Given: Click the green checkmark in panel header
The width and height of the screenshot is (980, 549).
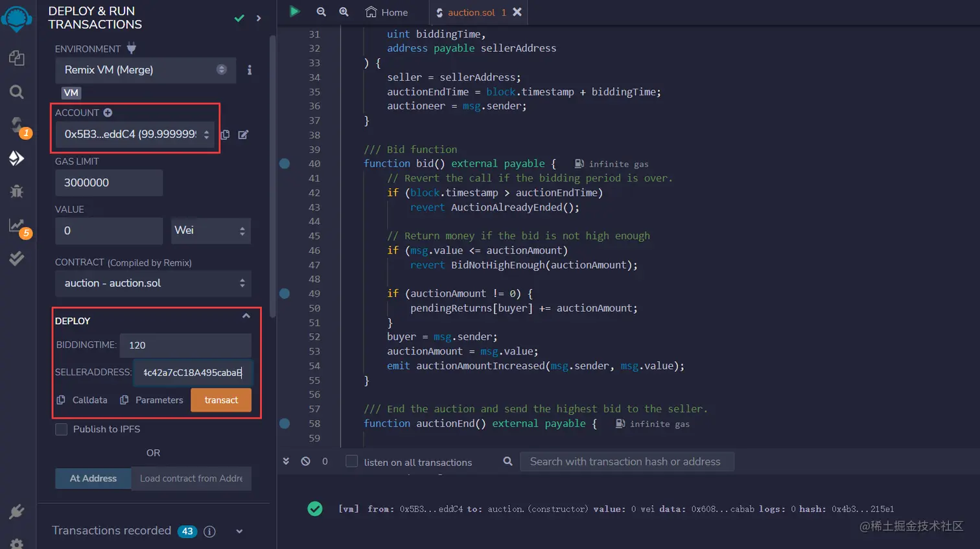Looking at the screenshot, I should tap(239, 18).
